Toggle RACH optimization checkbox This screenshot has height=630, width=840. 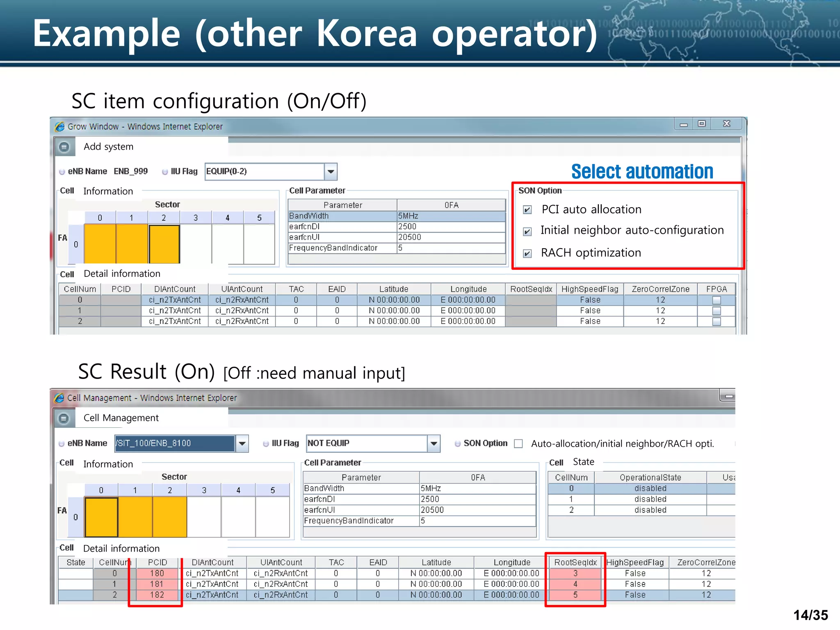coord(527,253)
